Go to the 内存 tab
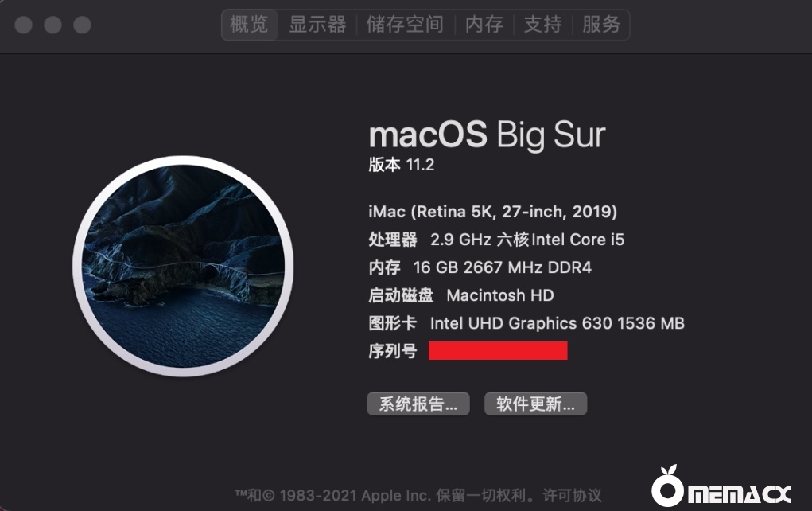 (484, 25)
